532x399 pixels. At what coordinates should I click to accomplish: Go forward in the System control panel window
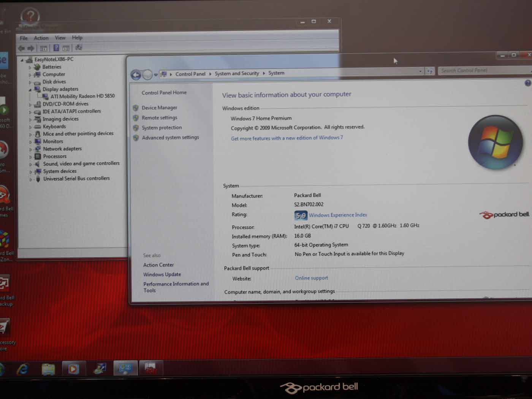point(147,75)
